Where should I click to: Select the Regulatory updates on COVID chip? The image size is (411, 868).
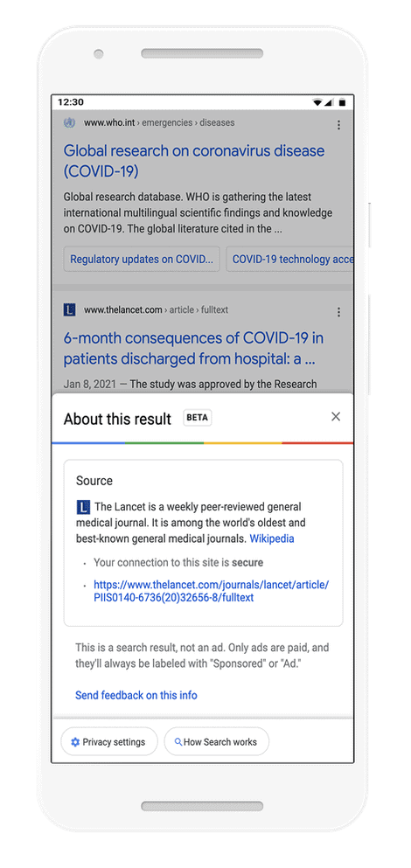[142, 259]
